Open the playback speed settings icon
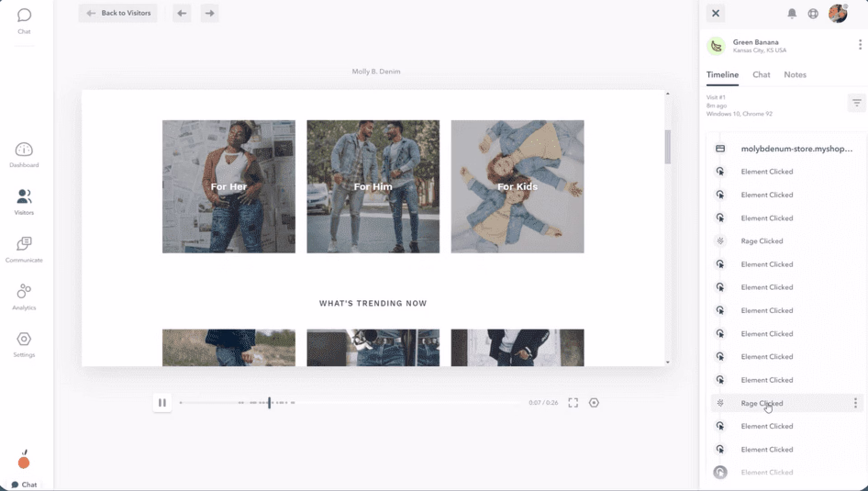Screen dimensions: 868x491 click(x=594, y=402)
